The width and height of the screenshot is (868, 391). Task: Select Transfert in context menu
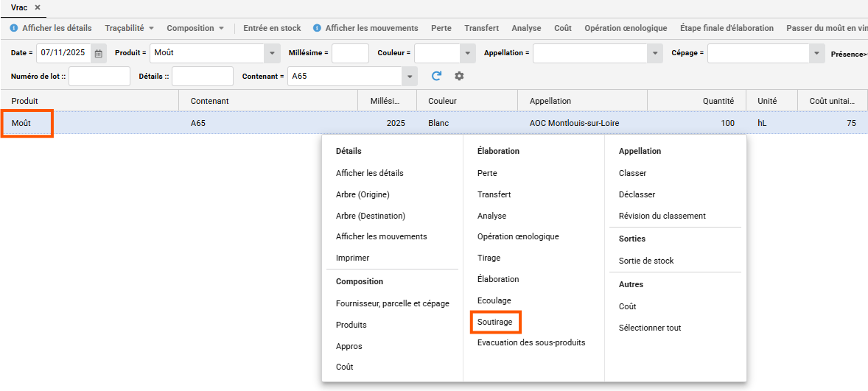click(x=494, y=194)
